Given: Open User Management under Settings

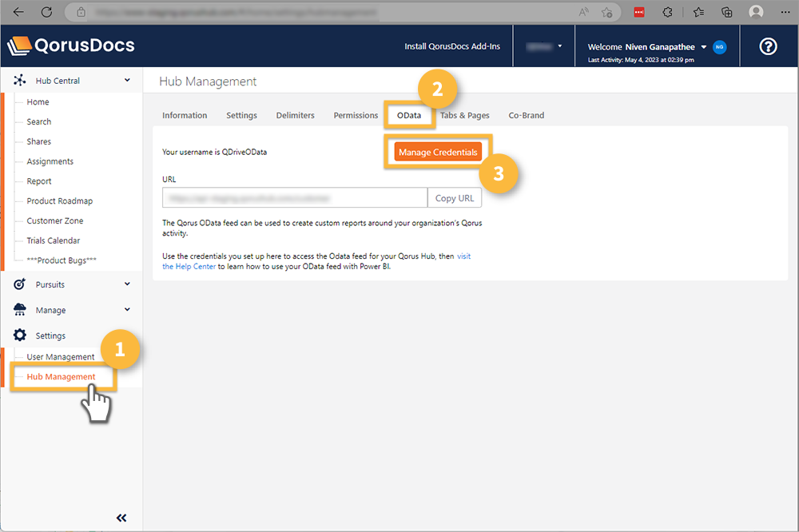Looking at the screenshot, I should tap(60, 357).
